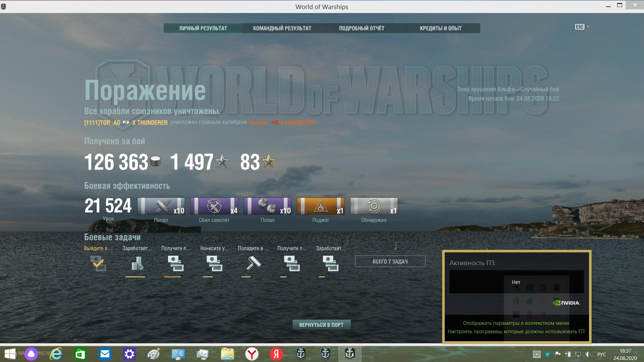Open the Кредиты и опыт tab

click(441, 28)
